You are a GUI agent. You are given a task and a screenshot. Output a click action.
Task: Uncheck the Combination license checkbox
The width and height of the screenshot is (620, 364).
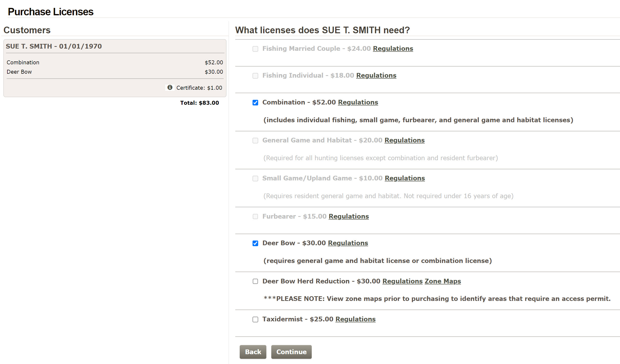(x=255, y=103)
